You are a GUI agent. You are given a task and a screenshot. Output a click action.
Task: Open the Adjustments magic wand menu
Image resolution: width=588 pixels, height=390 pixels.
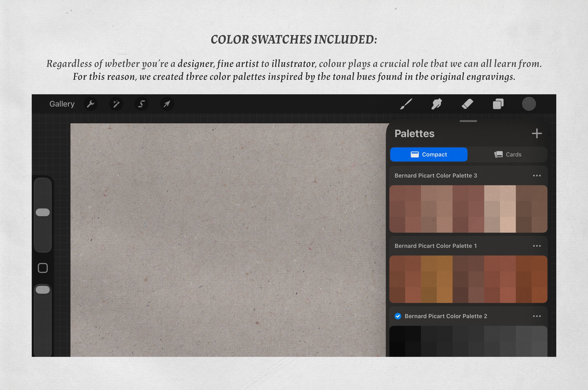pos(116,104)
